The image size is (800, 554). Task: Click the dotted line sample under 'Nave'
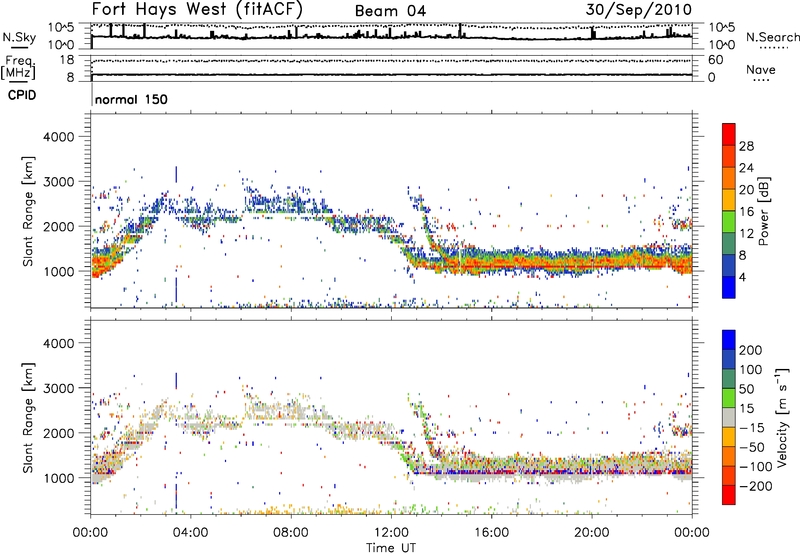(x=762, y=80)
